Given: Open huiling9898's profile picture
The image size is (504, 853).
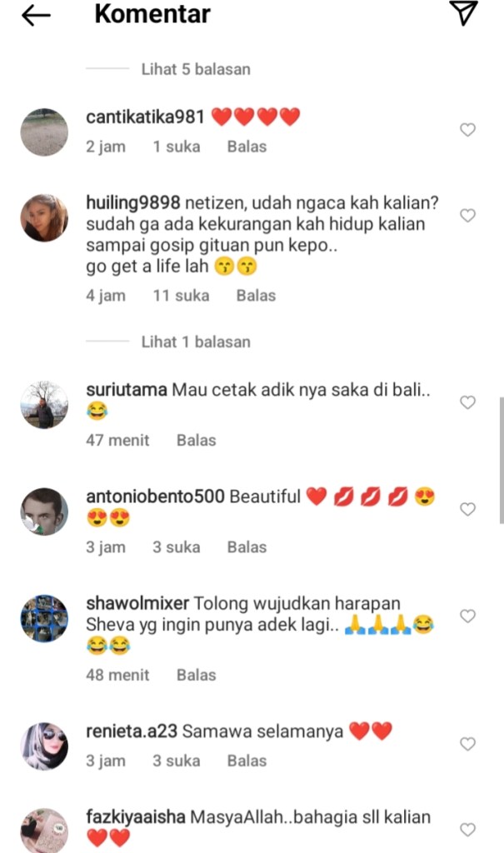Looking at the screenshot, I should coord(44,217).
